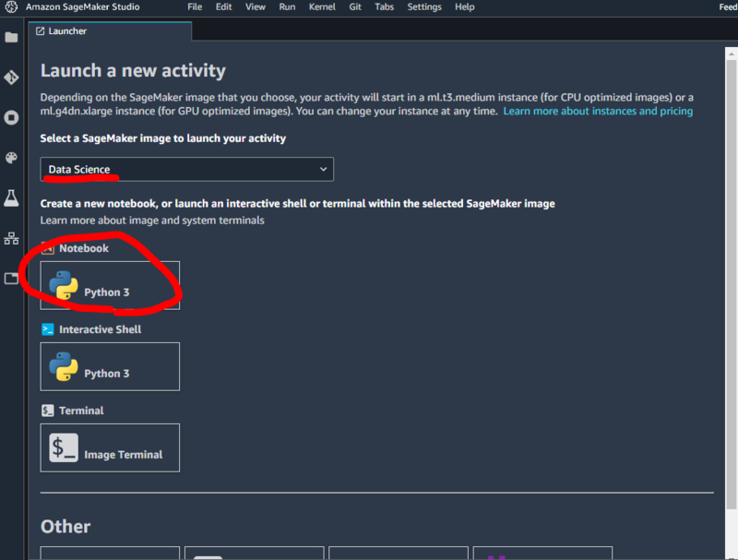Open the Run menu
738x560 pixels.
(x=287, y=7)
